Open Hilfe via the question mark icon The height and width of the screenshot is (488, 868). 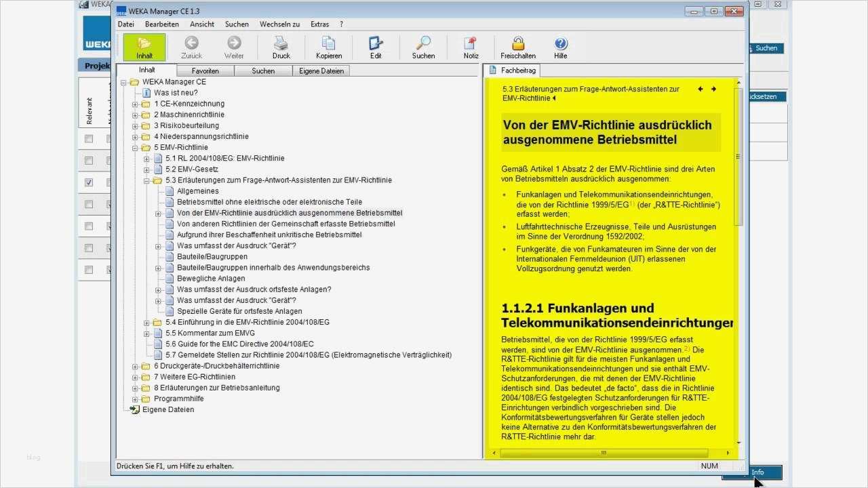pos(560,44)
